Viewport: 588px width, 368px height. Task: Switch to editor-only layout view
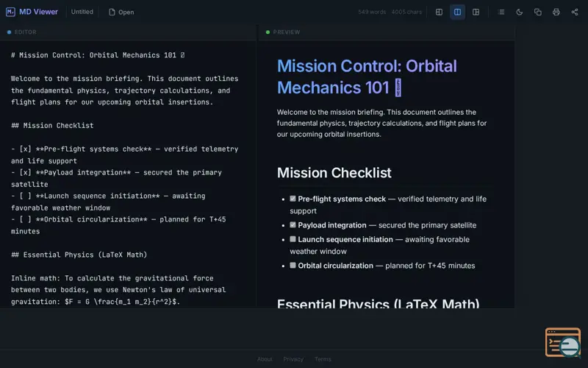[x=439, y=12]
